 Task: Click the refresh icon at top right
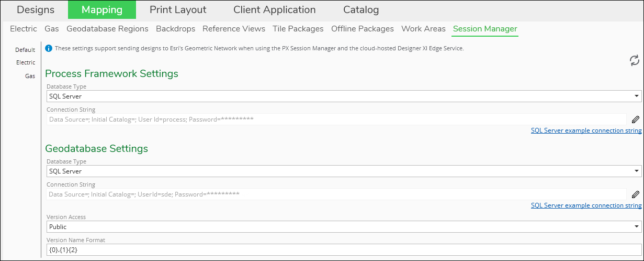pos(634,60)
